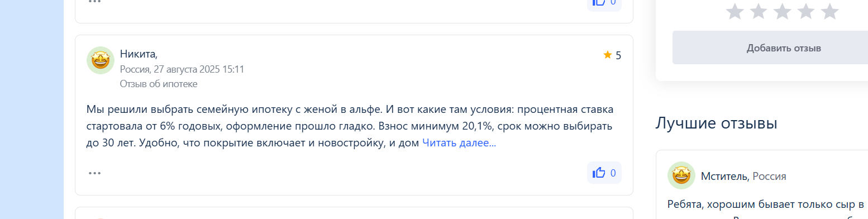Open three-dot options menu in Никита's review
Screen dimensions: 868x219
(x=95, y=173)
